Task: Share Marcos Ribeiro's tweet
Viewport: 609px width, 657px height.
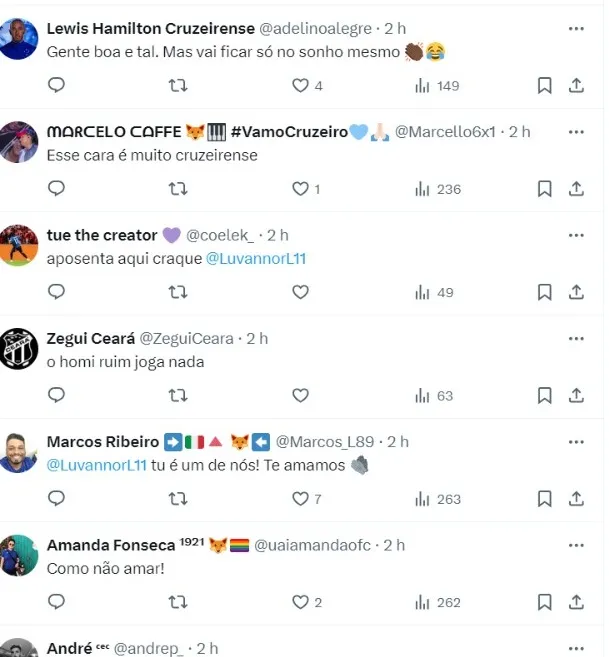Action: [576, 499]
